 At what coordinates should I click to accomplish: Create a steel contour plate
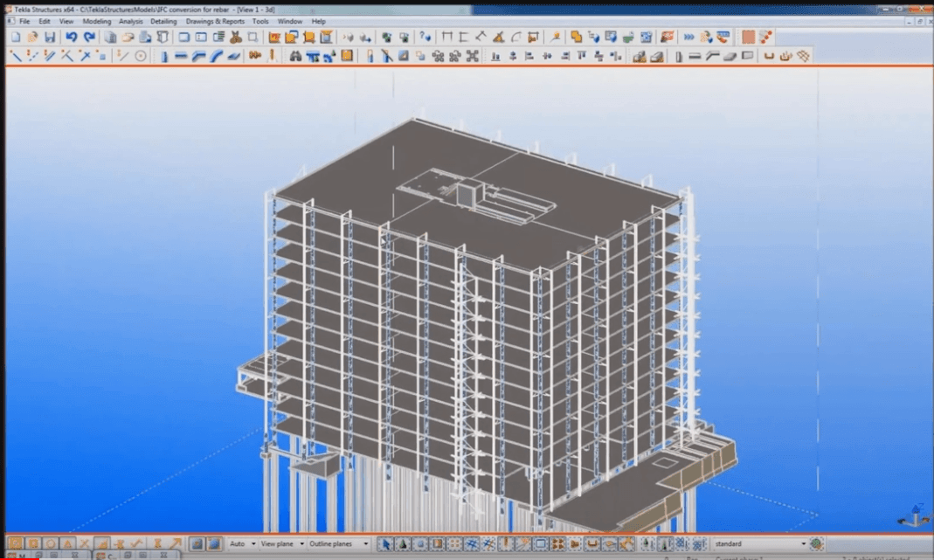(233, 56)
